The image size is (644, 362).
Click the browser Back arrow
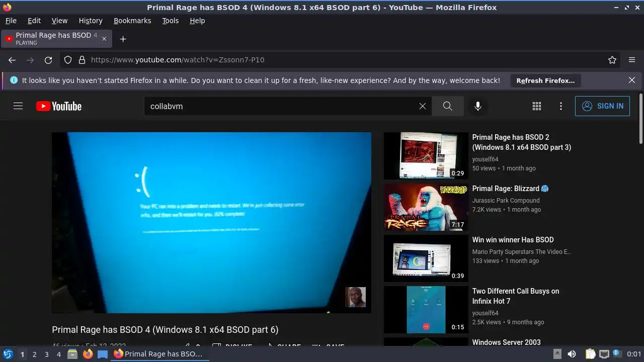point(12,60)
